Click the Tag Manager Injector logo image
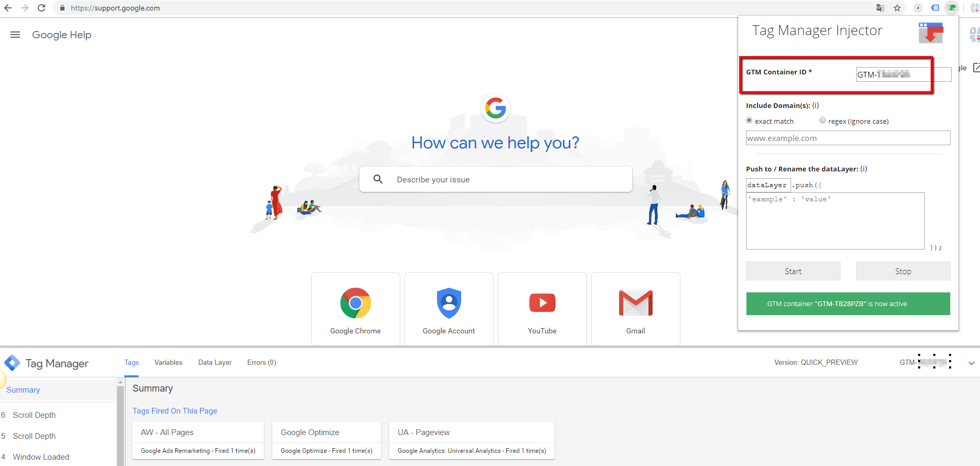This screenshot has height=466, width=980. [931, 32]
